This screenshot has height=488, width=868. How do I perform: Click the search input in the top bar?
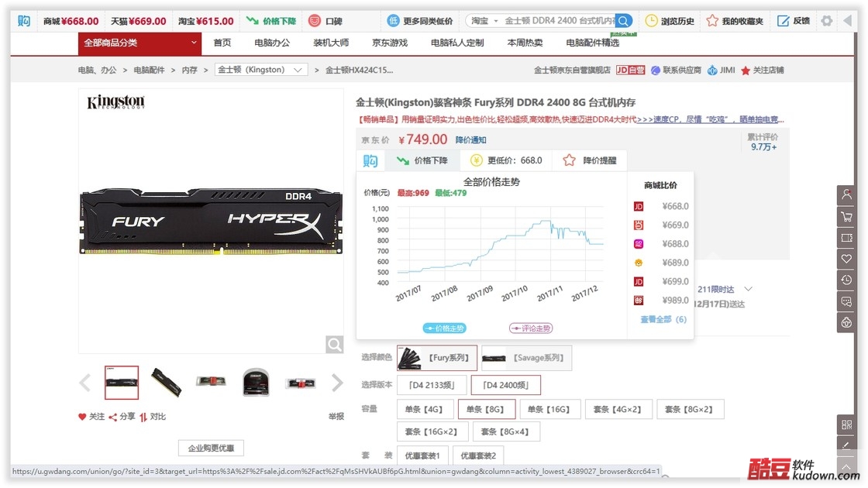(559, 21)
